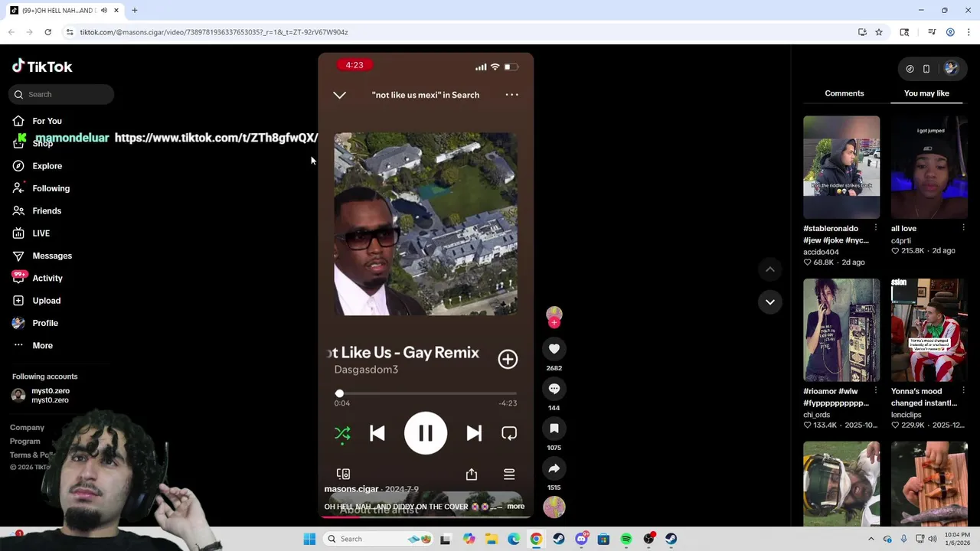The width and height of the screenshot is (980, 551).
Task: Open options for the all love video
Action: coord(963,228)
